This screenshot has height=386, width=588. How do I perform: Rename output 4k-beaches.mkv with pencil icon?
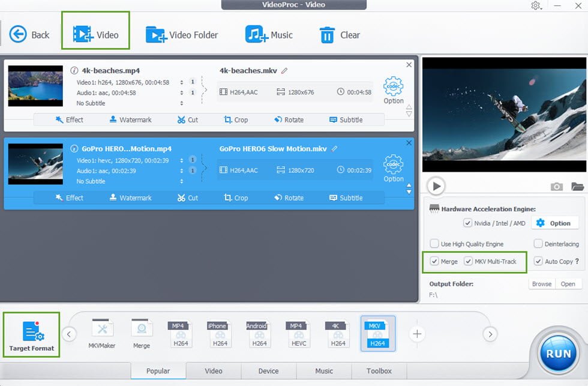284,71
